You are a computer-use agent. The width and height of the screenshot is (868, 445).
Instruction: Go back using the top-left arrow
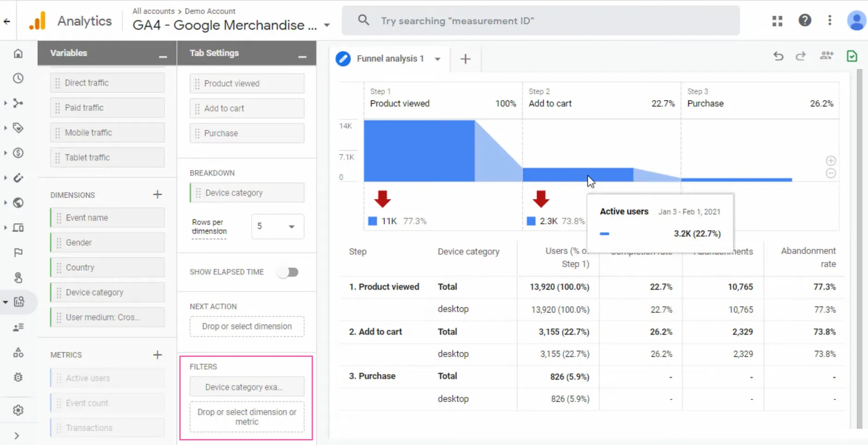pos(7,21)
